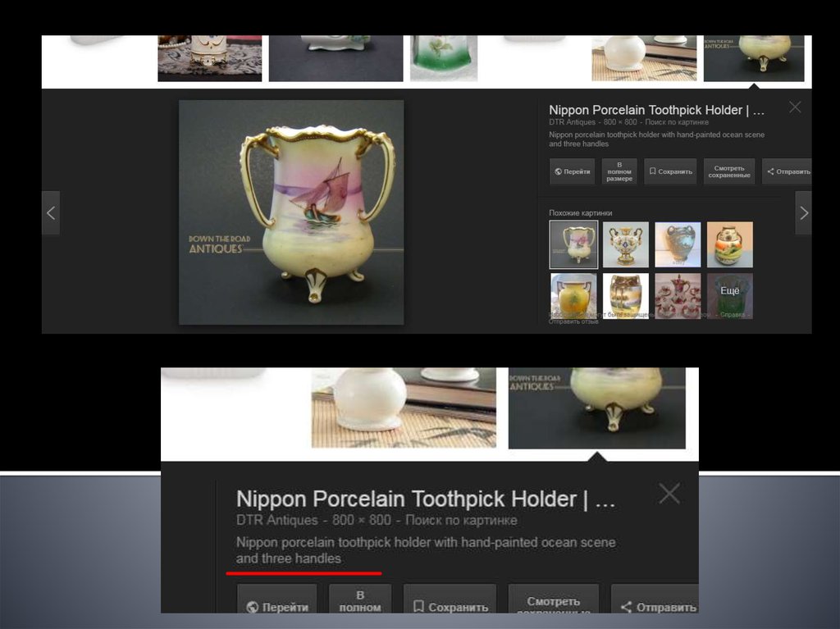Viewport: 840px width, 629px height.
Task: Select the pink tea set similar image
Action: click(678, 296)
